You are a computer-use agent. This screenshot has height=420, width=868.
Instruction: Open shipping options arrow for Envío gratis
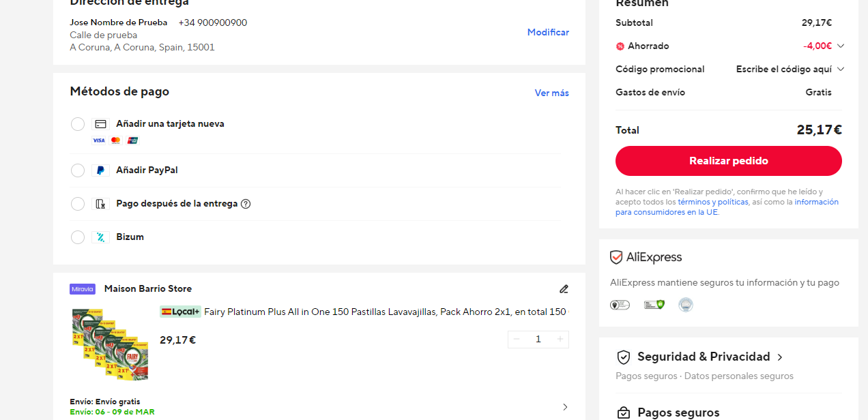pyautogui.click(x=565, y=407)
